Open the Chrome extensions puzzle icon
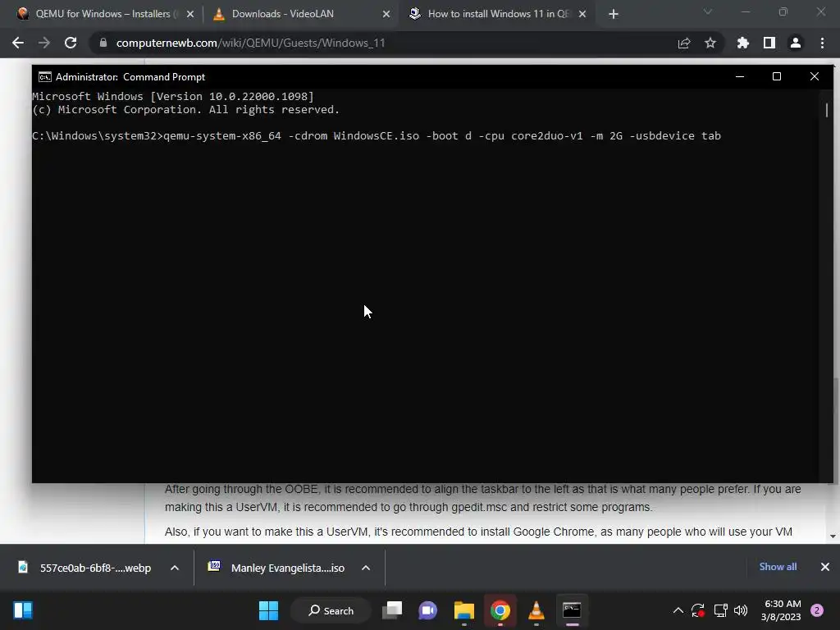The height and width of the screenshot is (630, 840). click(x=743, y=43)
